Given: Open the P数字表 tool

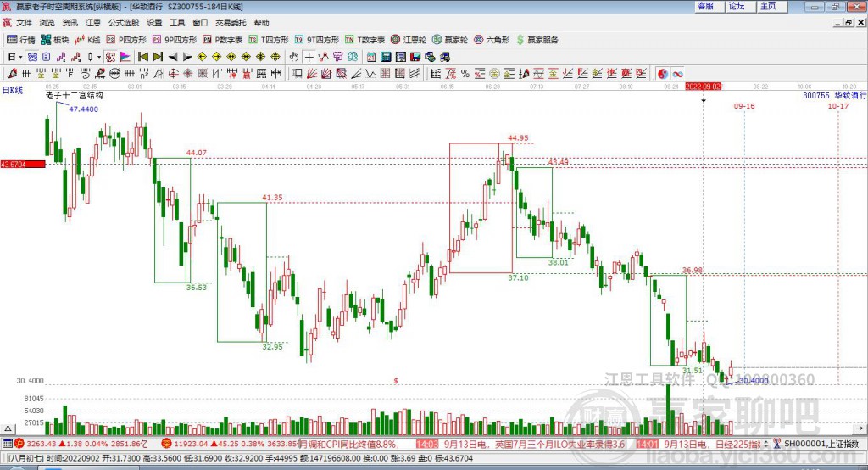Looking at the screenshot, I should tap(223, 40).
